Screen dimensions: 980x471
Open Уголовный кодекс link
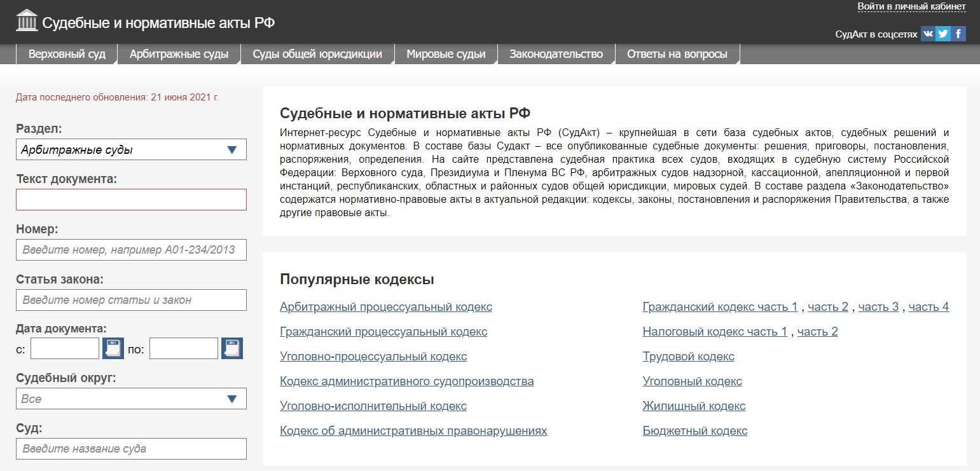point(693,381)
